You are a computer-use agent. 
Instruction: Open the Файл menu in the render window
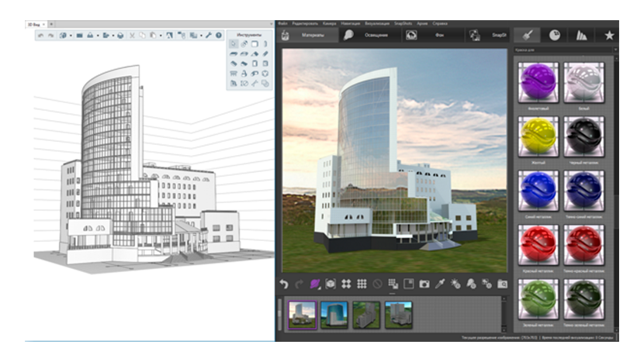click(x=283, y=24)
